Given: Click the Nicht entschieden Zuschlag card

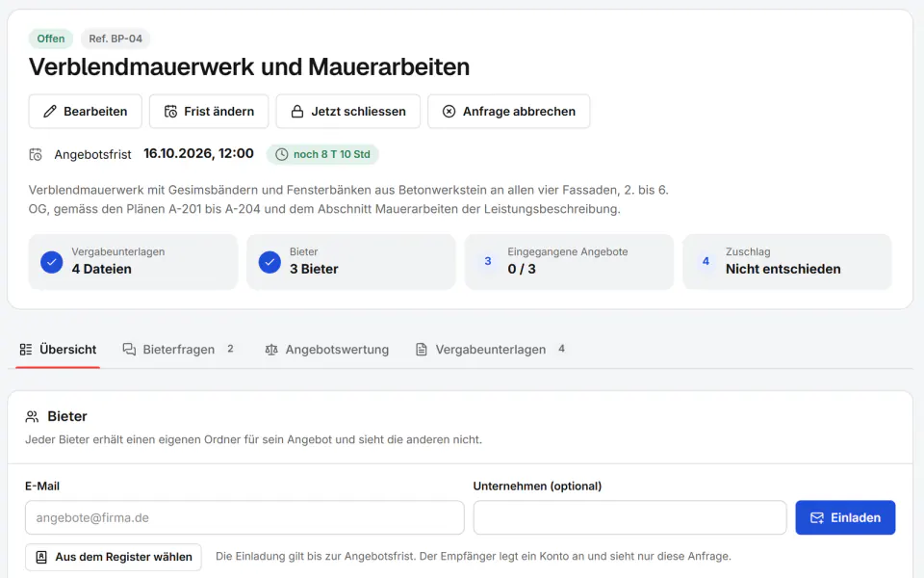Looking at the screenshot, I should [x=787, y=262].
